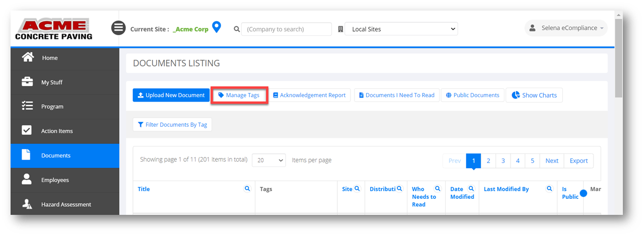Open the items per page dropdown
This screenshot has height=236, width=644.
click(x=269, y=161)
